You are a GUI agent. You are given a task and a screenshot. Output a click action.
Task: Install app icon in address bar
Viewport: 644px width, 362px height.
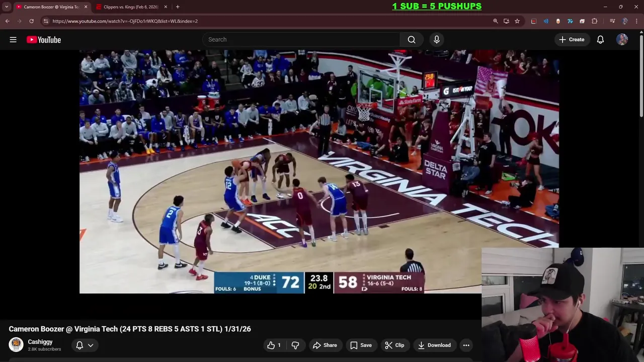506,21
